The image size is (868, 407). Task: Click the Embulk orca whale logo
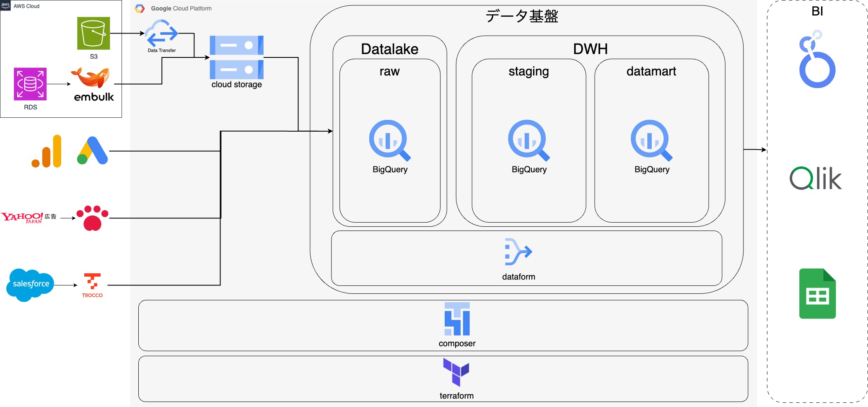(91, 78)
